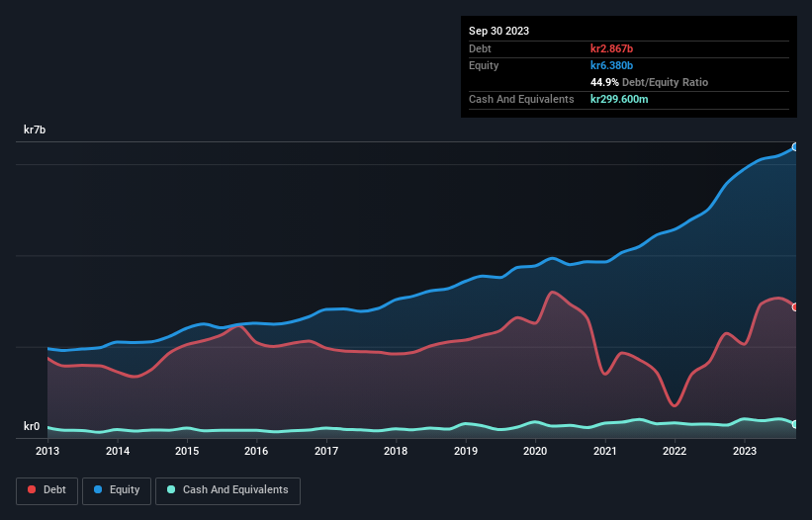Click the 44.9% Debt/Equity Ratio text
The width and height of the screenshot is (812, 520).
tap(650, 82)
